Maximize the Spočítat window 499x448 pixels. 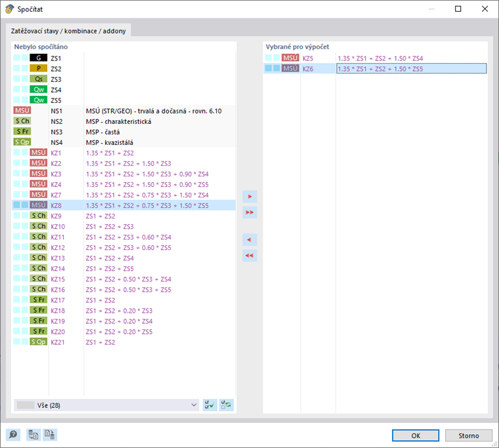[x=458, y=9]
